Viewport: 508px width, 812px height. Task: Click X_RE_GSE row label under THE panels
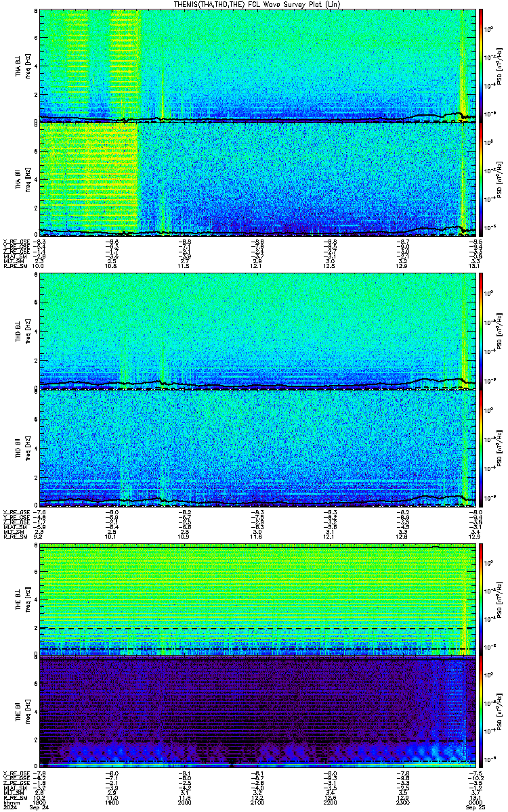pos(16,773)
